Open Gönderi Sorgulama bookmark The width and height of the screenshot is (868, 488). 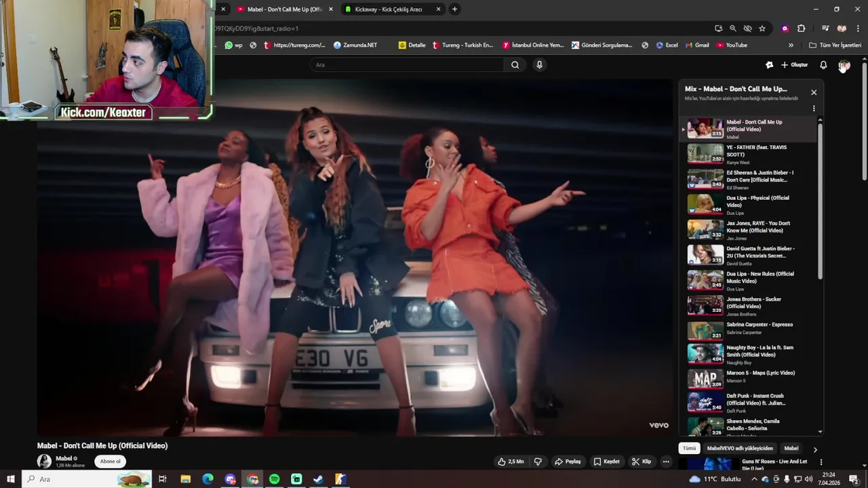pyautogui.click(x=602, y=45)
